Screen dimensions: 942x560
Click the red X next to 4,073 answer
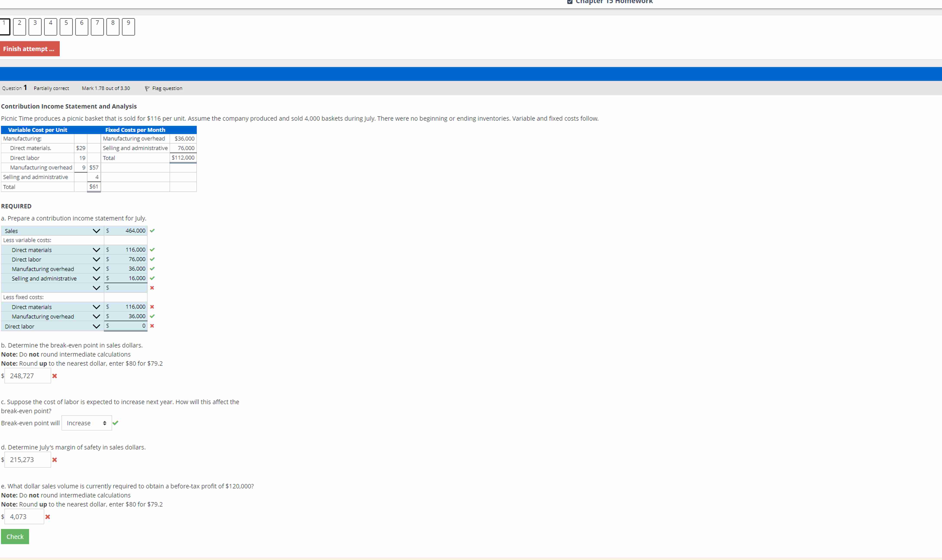[x=48, y=517]
